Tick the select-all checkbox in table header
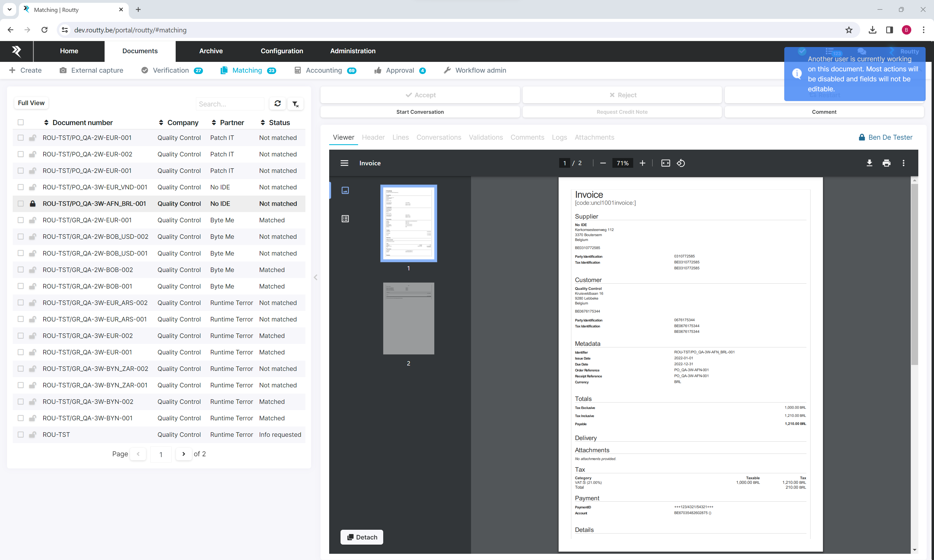Image resolution: width=934 pixels, height=560 pixels. tap(21, 122)
